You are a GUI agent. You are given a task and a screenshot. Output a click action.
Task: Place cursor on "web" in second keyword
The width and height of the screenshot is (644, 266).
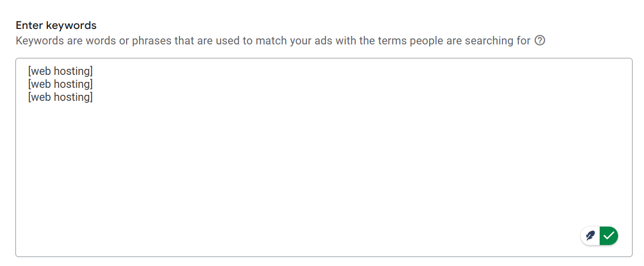(x=41, y=84)
